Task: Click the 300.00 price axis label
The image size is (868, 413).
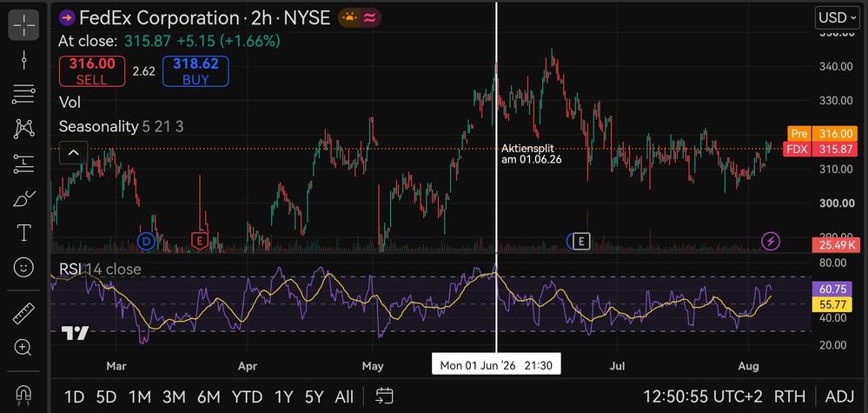Action: (835, 203)
